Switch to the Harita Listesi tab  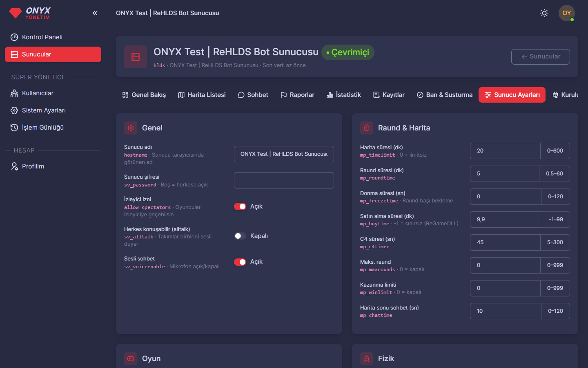coord(202,95)
